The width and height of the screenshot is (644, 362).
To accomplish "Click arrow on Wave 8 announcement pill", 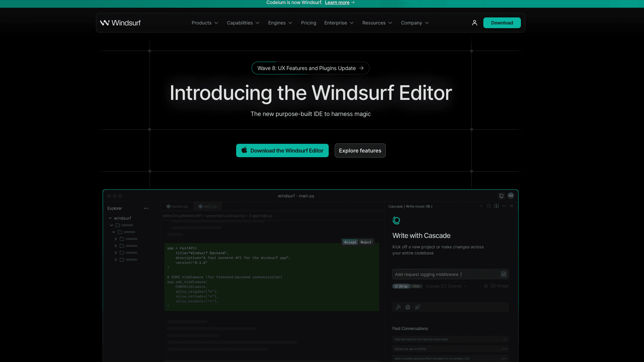I will click(361, 68).
